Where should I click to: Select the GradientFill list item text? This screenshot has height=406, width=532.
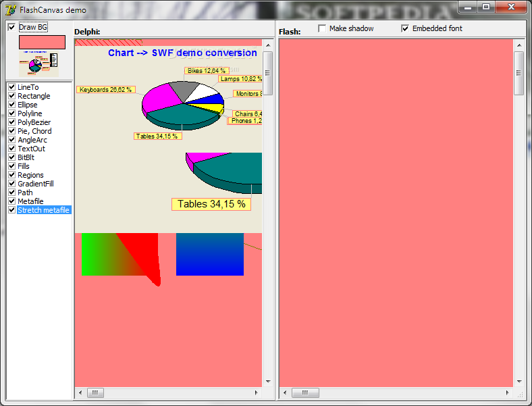click(36, 184)
